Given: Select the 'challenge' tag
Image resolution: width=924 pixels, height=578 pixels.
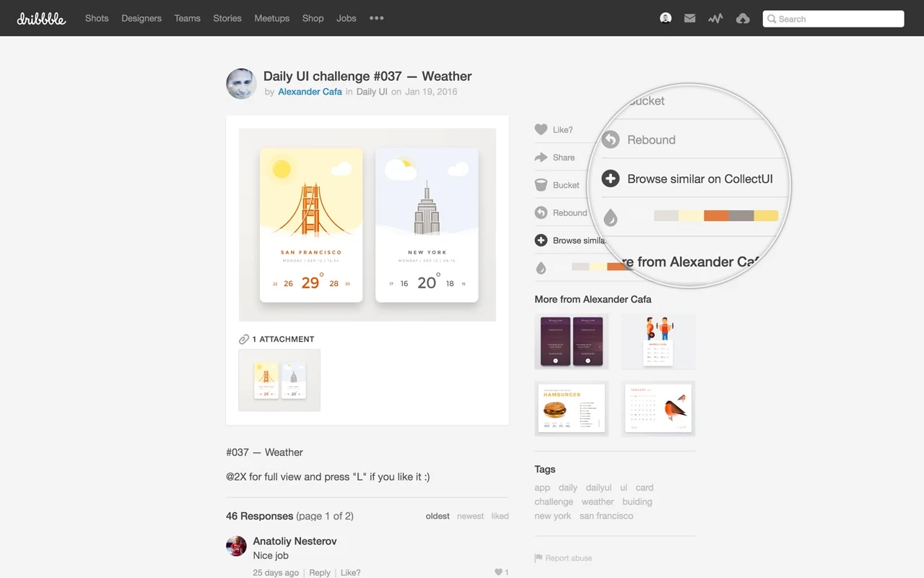Looking at the screenshot, I should tap(554, 501).
